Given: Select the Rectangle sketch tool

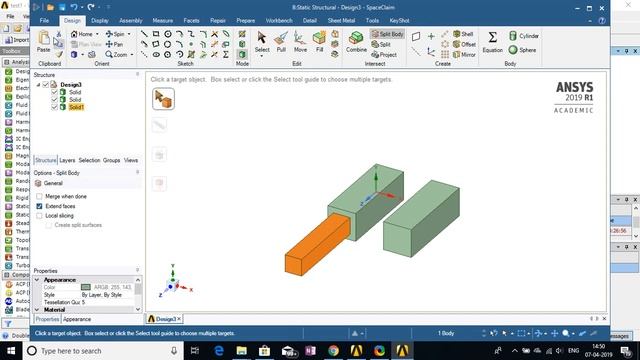Looking at the screenshot, I should (156, 34).
